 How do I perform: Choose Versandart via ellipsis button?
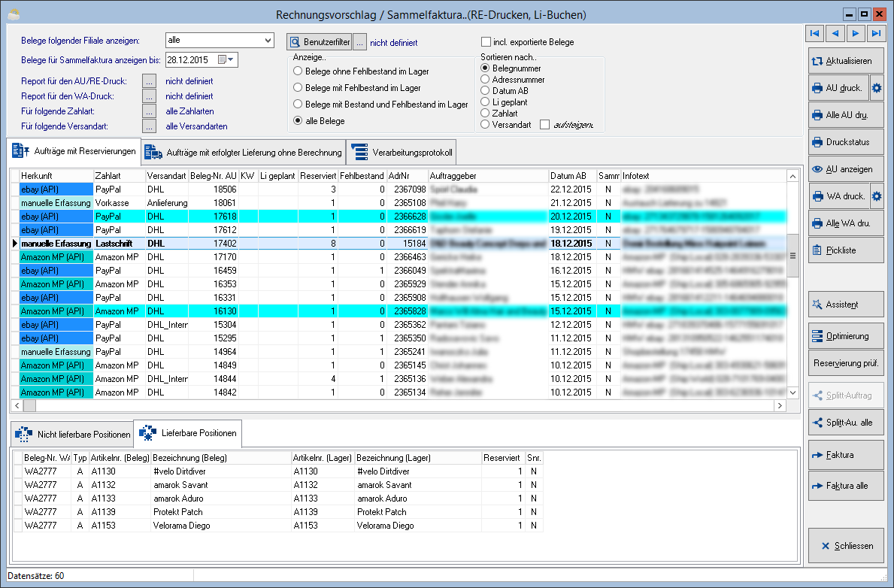coord(149,126)
